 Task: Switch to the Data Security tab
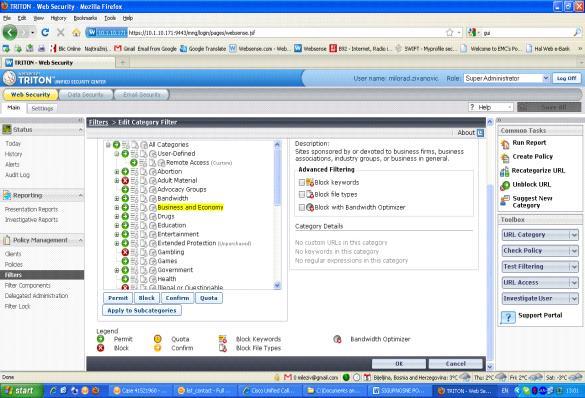click(85, 95)
